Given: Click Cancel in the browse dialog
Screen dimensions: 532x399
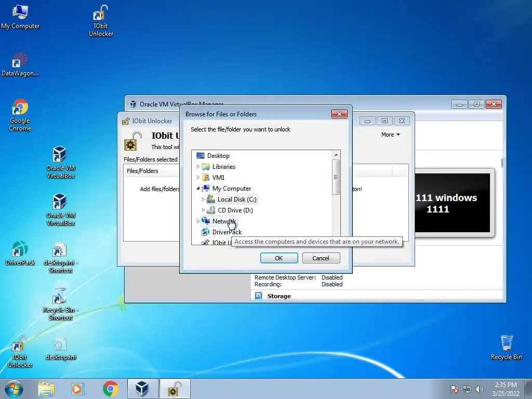Looking at the screenshot, I should click(x=321, y=258).
